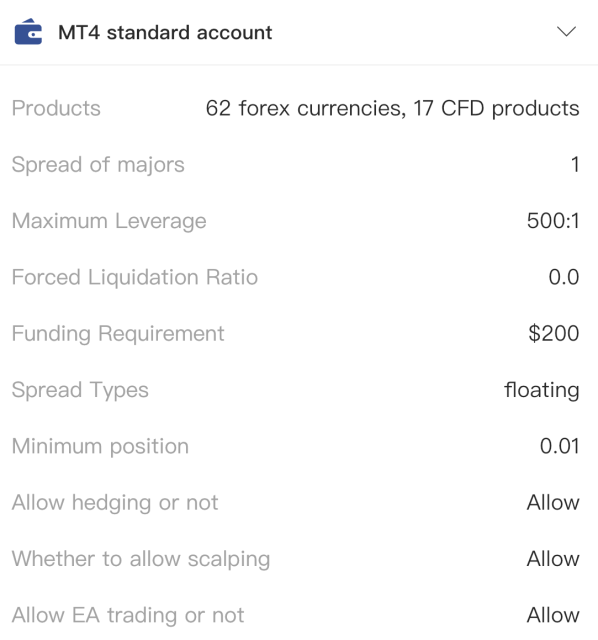Select the floating spread type value
Screen dimensions: 598x640
pyautogui.click(x=542, y=390)
